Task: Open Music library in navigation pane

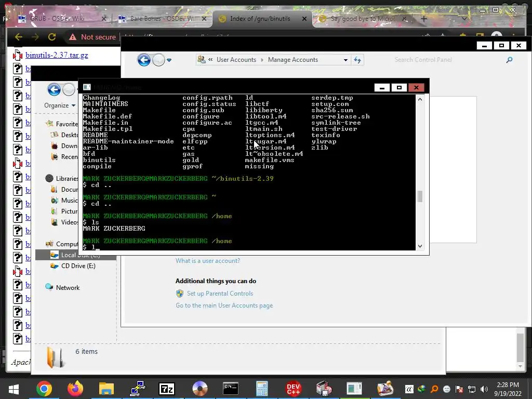Action: pos(69,200)
